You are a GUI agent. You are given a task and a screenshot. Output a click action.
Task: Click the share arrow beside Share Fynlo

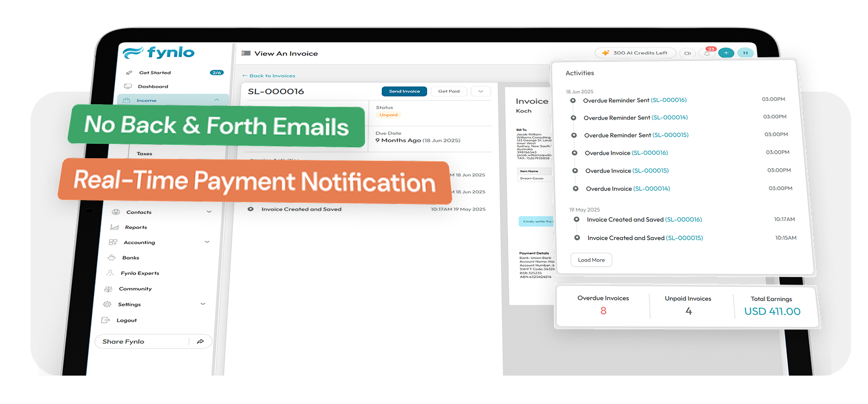pyautogui.click(x=200, y=341)
